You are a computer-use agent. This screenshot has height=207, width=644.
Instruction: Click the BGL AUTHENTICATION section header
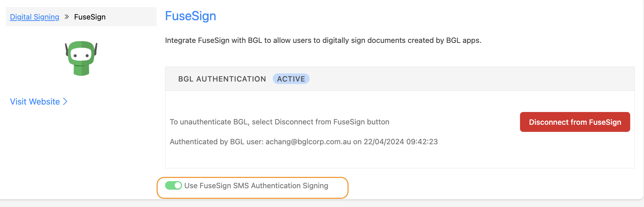(x=222, y=79)
